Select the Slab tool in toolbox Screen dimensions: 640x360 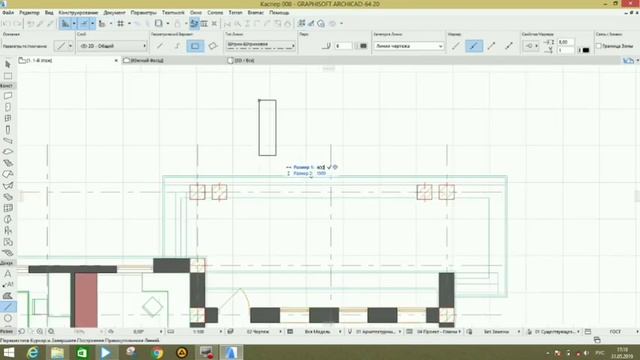(x=8, y=152)
